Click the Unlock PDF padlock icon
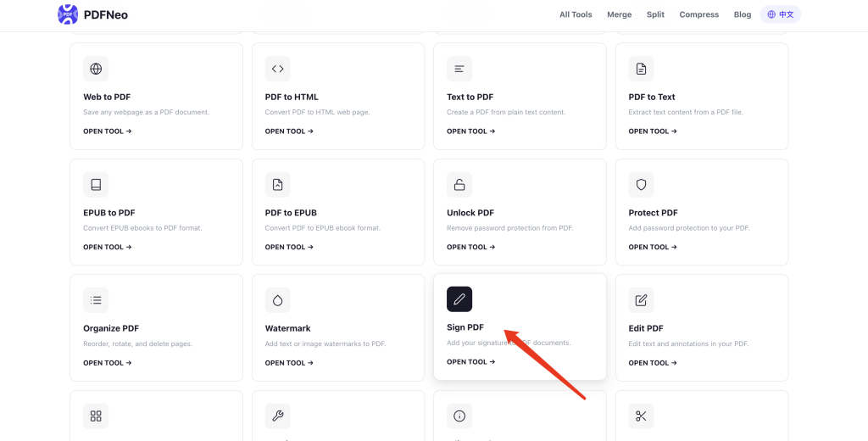 click(x=459, y=185)
